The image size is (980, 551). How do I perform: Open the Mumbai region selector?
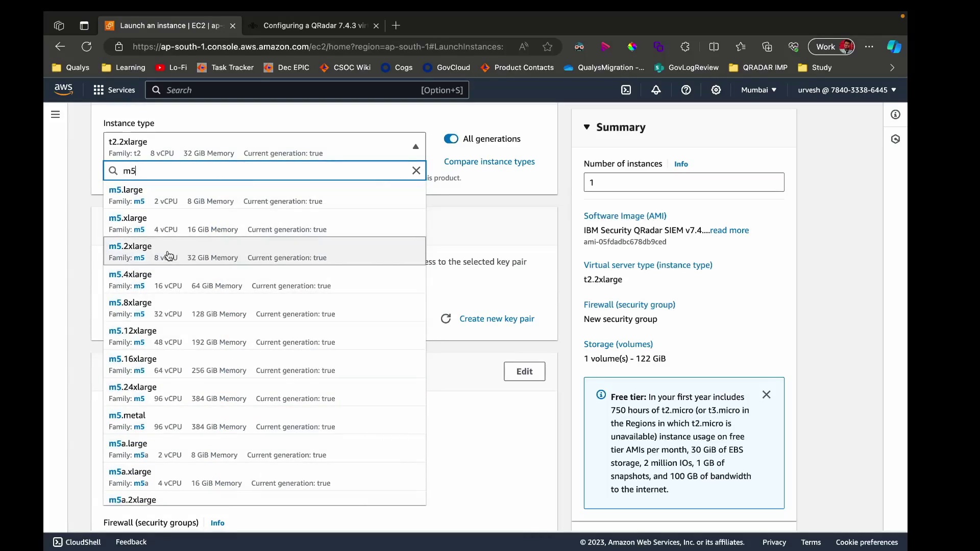759,90
